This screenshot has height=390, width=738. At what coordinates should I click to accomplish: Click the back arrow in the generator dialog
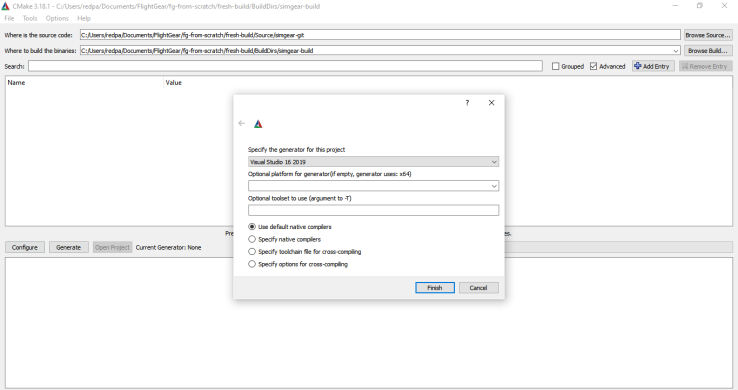click(241, 123)
